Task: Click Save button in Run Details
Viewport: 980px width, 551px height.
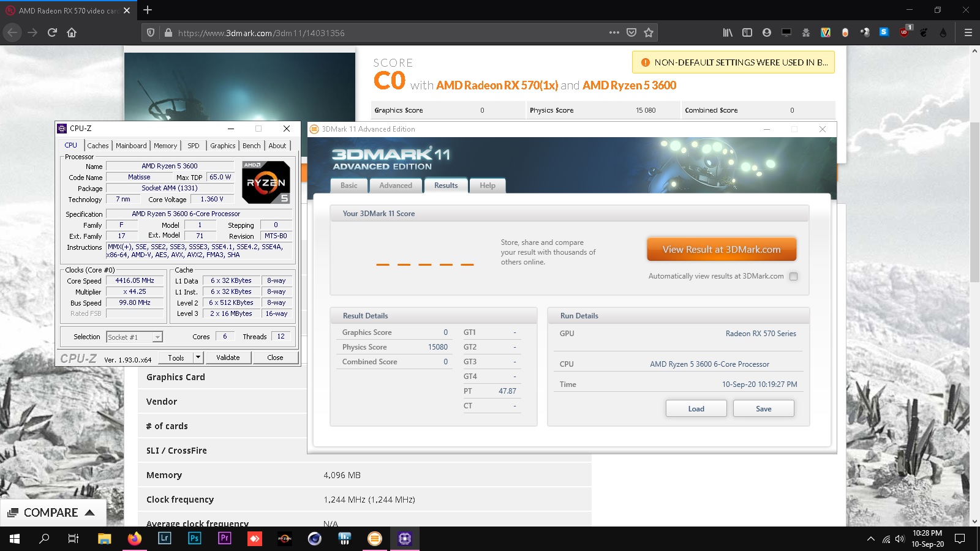Action: tap(763, 408)
